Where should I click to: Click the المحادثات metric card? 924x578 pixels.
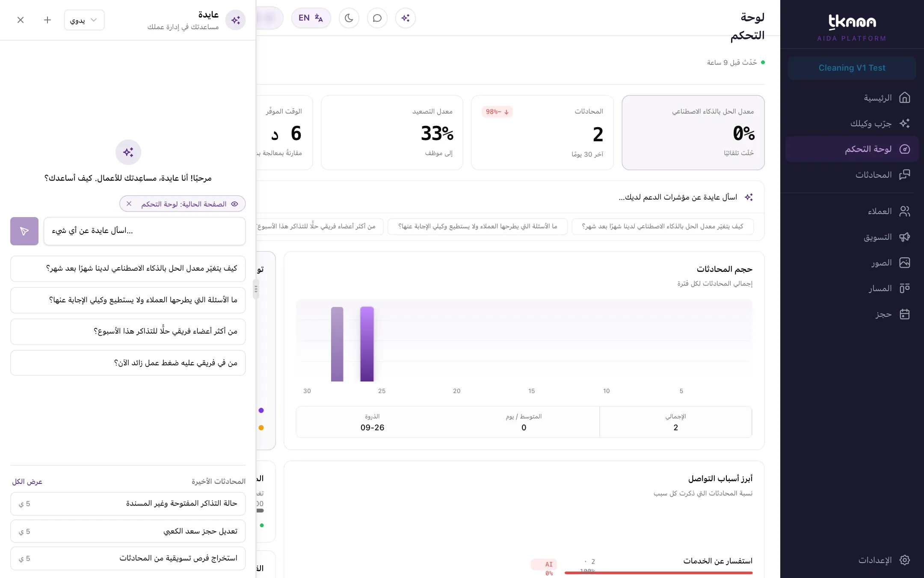point(542,133)
